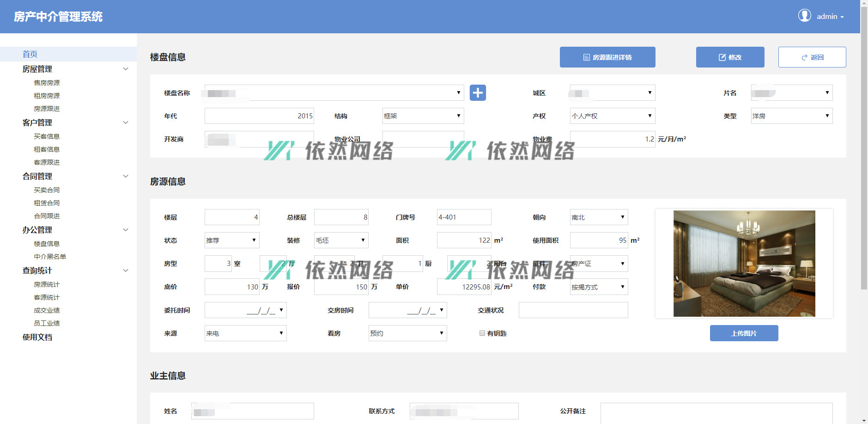The width and height of the screenshot is (868, 424).
Task: Expand the 产权 dropdown showing 个人产权
Action: (612, 116)
